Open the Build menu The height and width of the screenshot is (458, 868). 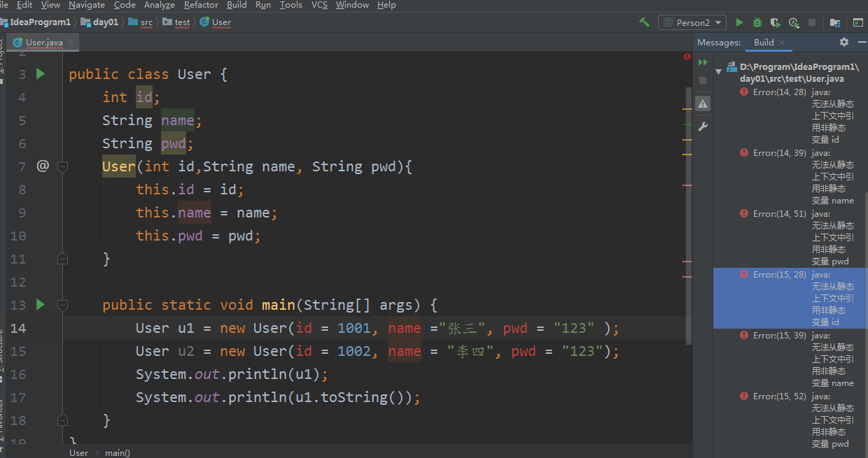point(237,5)
